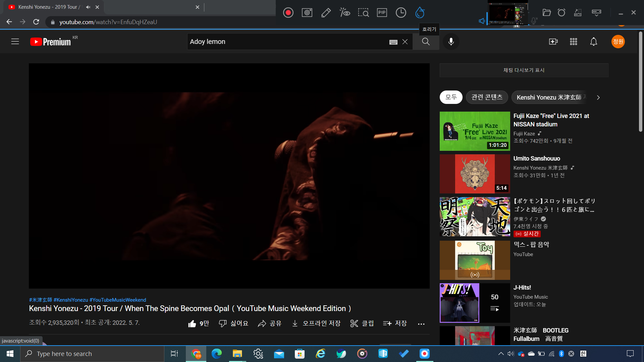Mute the tab via speaker icon
This screenshot has height=362, width=644.
(x=88, y=7)
